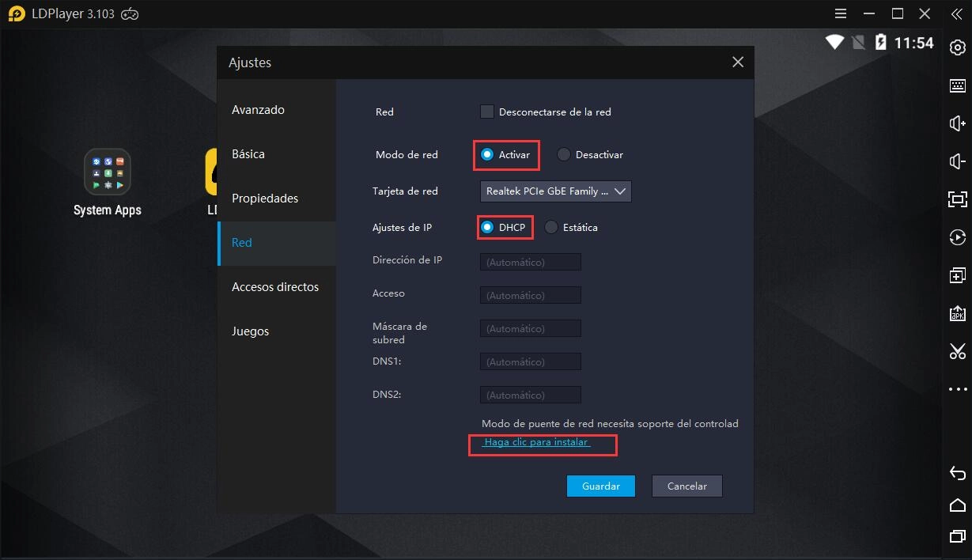Image resolution: width=972 pixels, height=560 pixels.
Task: Click the volume up icon
Action: [957, 123]
